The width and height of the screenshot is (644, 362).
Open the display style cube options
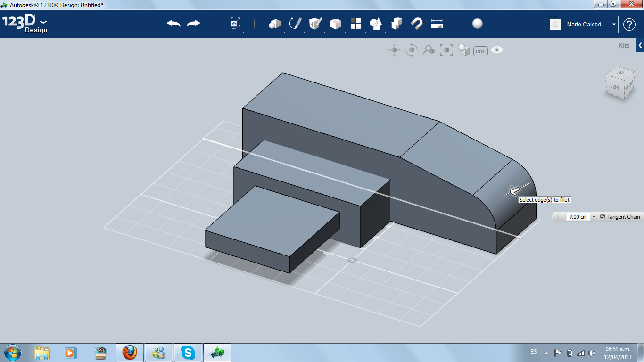464,50
